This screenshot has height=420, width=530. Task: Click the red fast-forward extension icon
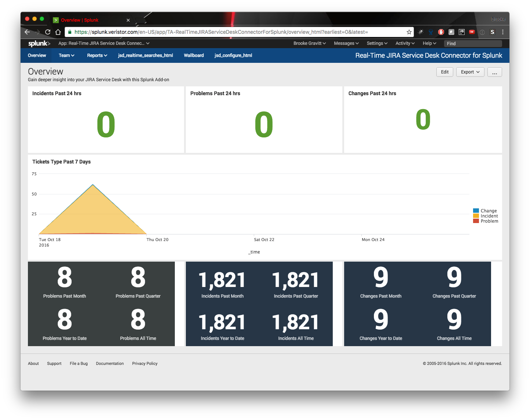472,32
